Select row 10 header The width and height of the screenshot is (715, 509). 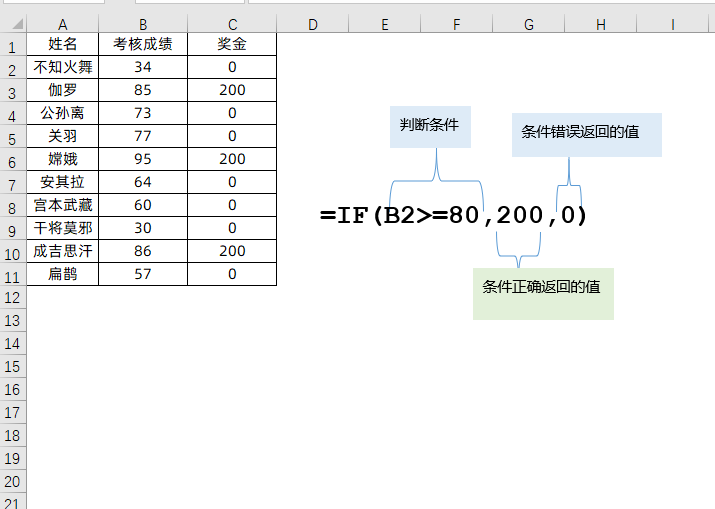tap(13, 251)
